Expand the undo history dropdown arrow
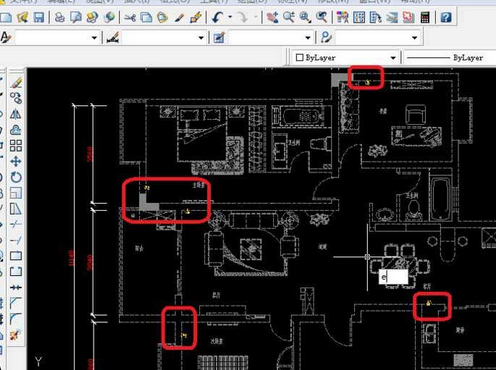 click(x=230, y=17)
